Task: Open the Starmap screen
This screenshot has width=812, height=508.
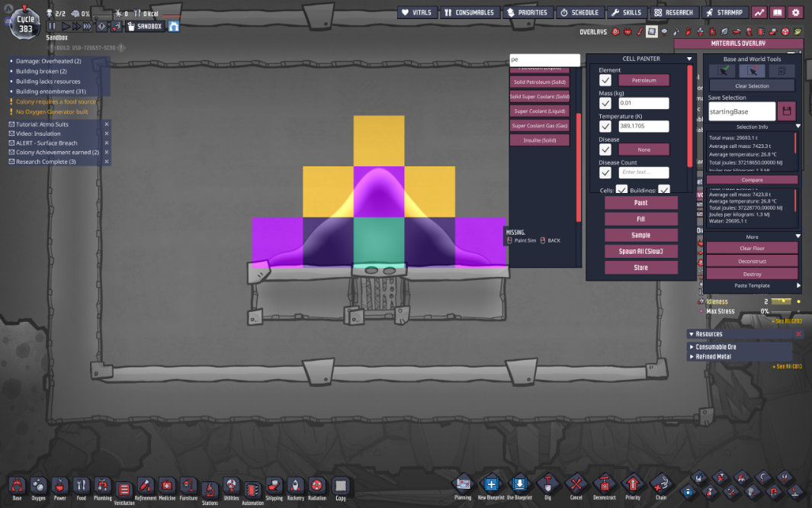Action: [724, 12]
